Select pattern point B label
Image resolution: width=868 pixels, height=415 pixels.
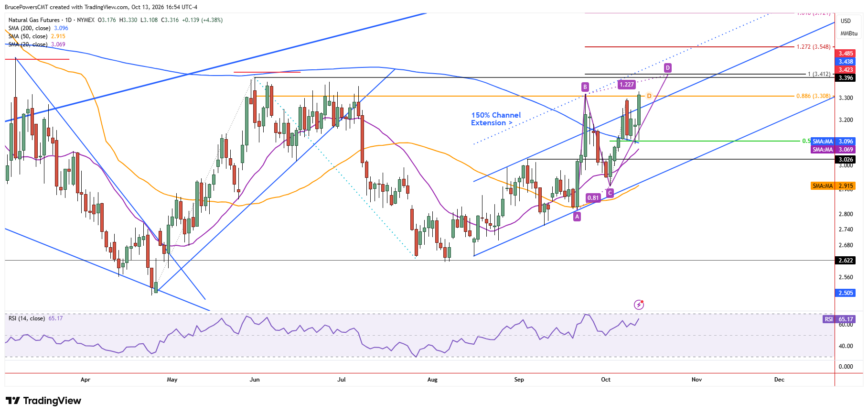pyautogui.click(x=585, y=87)
